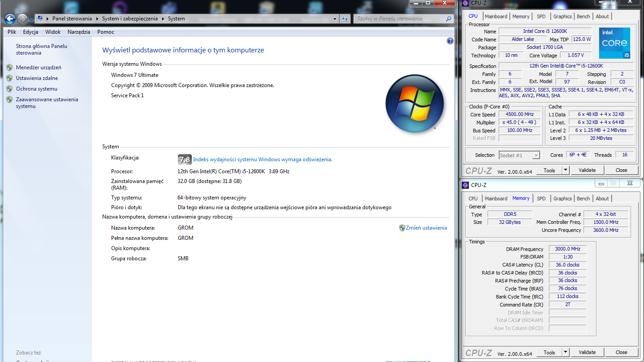Open recent pages dropdown beside navigation arrows
This screenshot has width=644, height=362.
pyautogui.click(x=31, y=19)
